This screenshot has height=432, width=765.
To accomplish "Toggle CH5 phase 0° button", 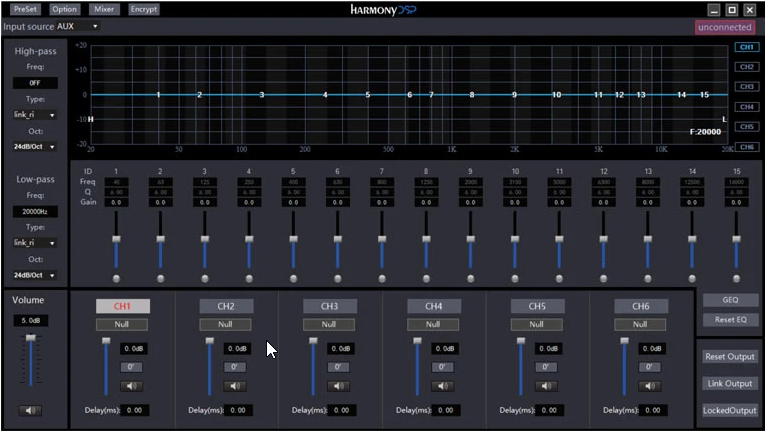I will pos(545,367).
